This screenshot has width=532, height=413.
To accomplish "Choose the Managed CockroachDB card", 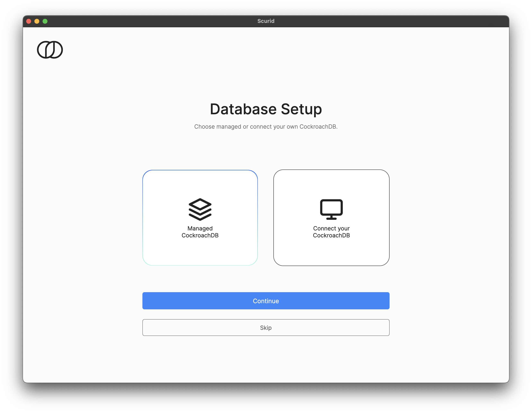I will pyautogui.click(x=200, y=218).
